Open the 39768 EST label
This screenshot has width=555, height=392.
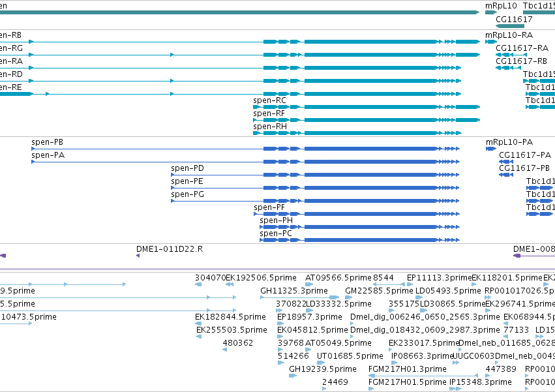[x=291, y=343]
